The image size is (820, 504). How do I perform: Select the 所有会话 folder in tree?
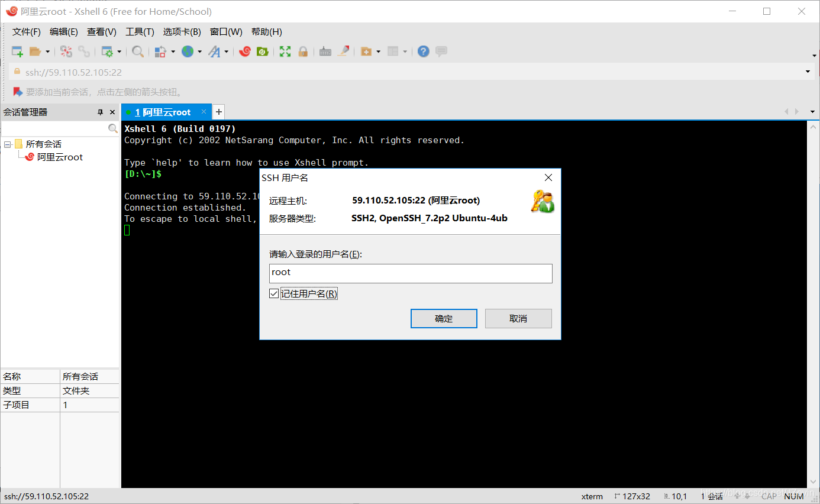(x=44, y=144)
